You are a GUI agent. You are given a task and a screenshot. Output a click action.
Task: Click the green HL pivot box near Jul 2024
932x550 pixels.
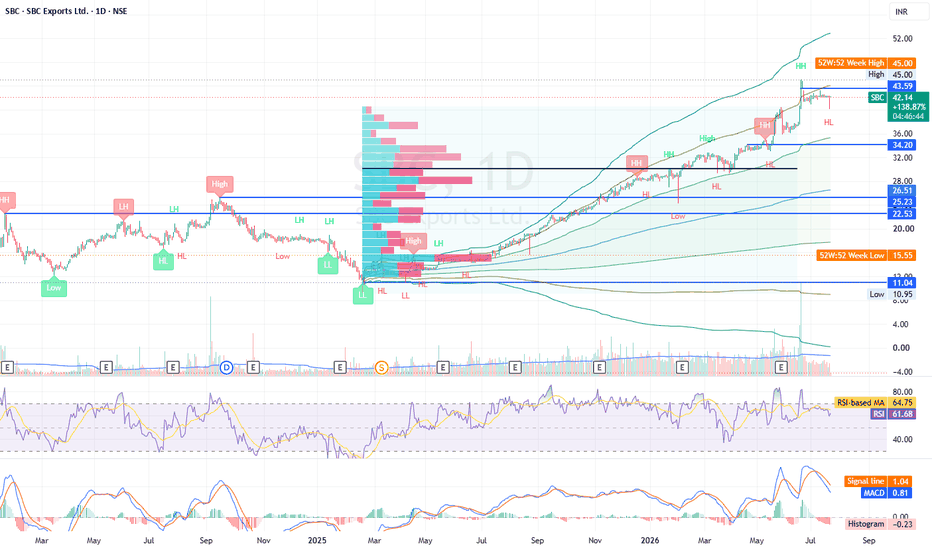click(x=163, y=260)
